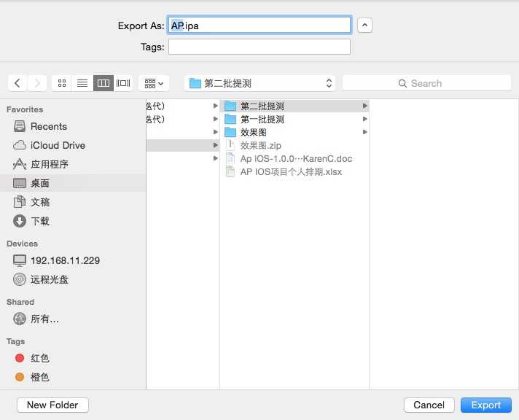This screenshot has height=420, width=519.
Task: Select the highlighted row in the left column
Action: tap(183, 145)
